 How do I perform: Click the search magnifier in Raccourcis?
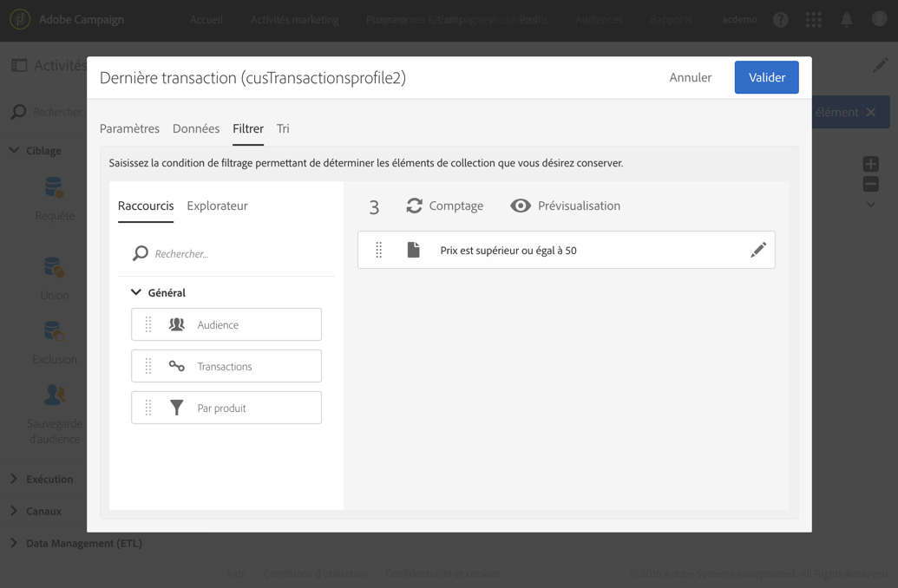141,253
